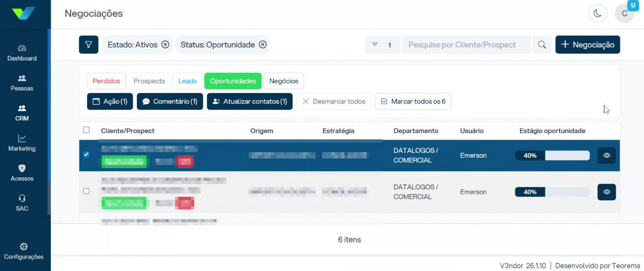Sort by Cliente/Prospect column header

click(x=128, y=131)
